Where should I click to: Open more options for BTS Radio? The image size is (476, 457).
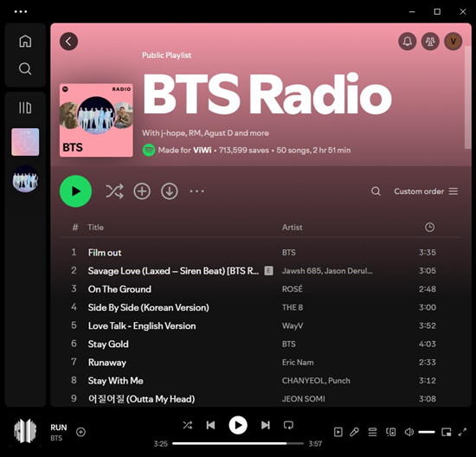coord(196,191)
